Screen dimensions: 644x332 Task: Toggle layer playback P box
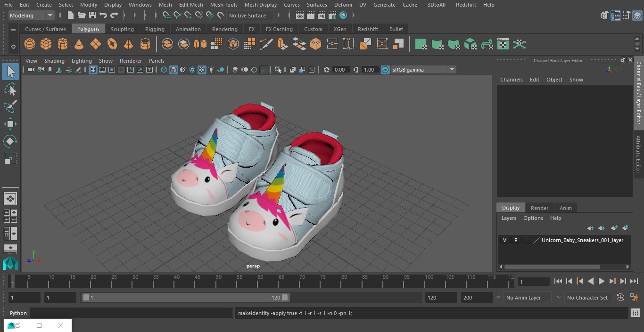tap(516, 240)
